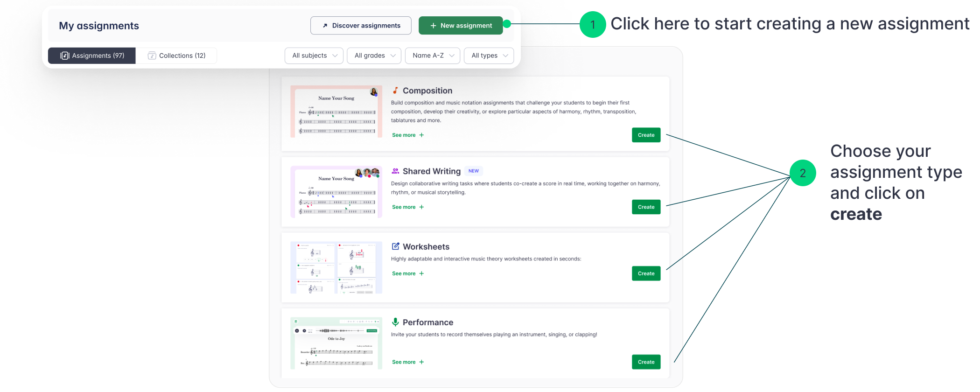Viewport: 980px width, 392px height.
Task: Click the plus icon on New assignment
Action: (434, 26)
